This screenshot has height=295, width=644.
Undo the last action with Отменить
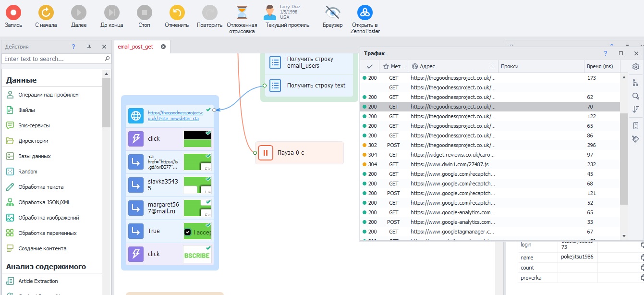[x=177, y=13]
